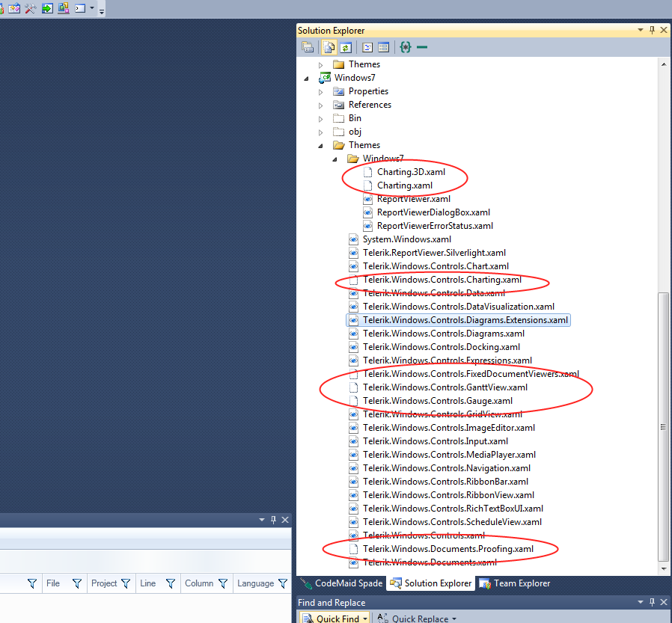Select System.Windows.xaml file
Image resolution: width=672 pixels, height=623 pixels.
pos(406,239)
